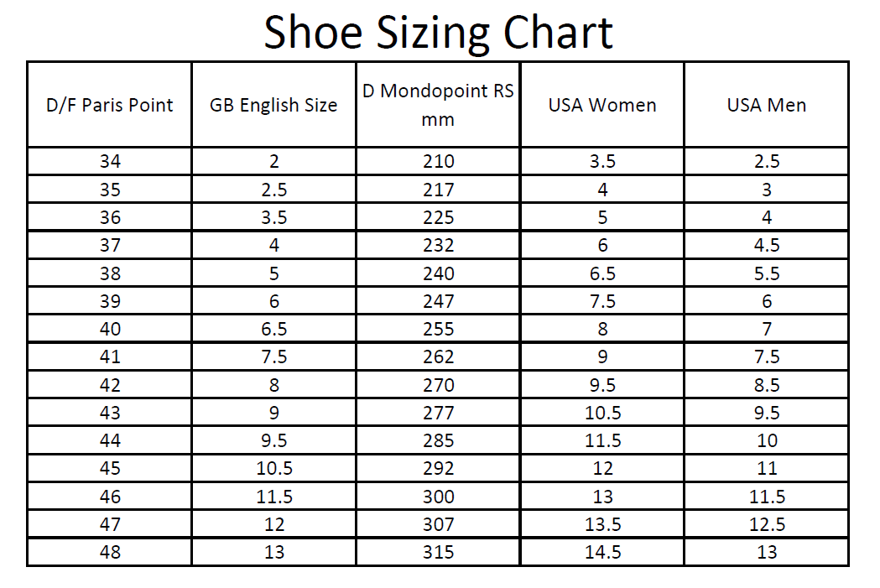This screenshot has height=588, width=880.
Task: Select the D Mondopoint RS mm header
Action: [x=438, y=105]
